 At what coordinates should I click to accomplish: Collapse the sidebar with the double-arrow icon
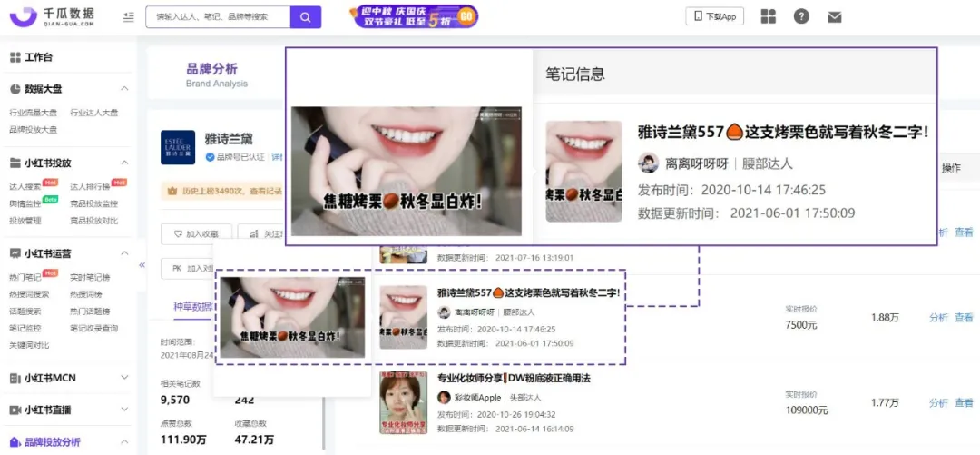[142, 265]
